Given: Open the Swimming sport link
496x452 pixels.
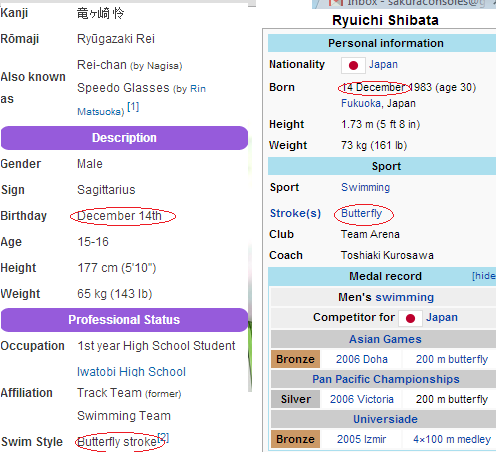Looking at the screenshot, I should pyautogui.click(x=365, y=187).
